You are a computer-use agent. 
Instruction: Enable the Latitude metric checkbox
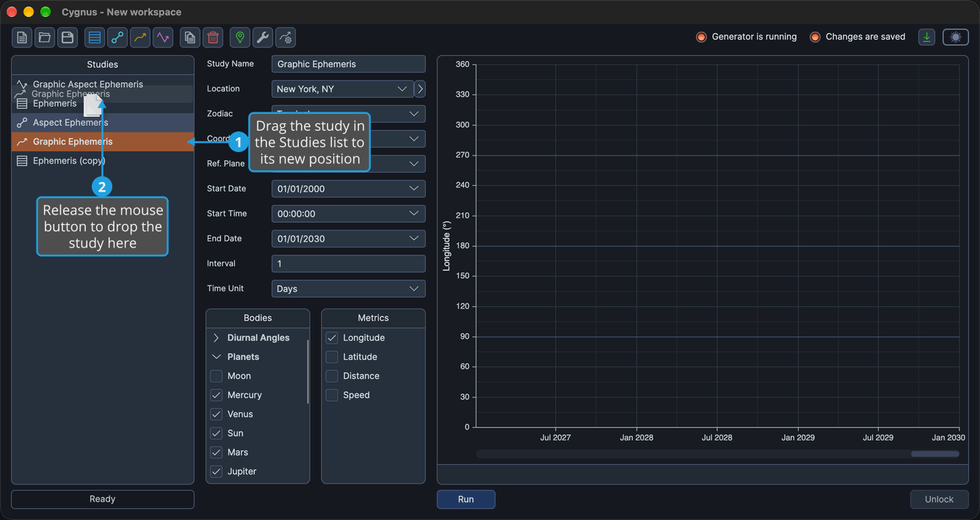pyautogui.click(x=332, y=357)
